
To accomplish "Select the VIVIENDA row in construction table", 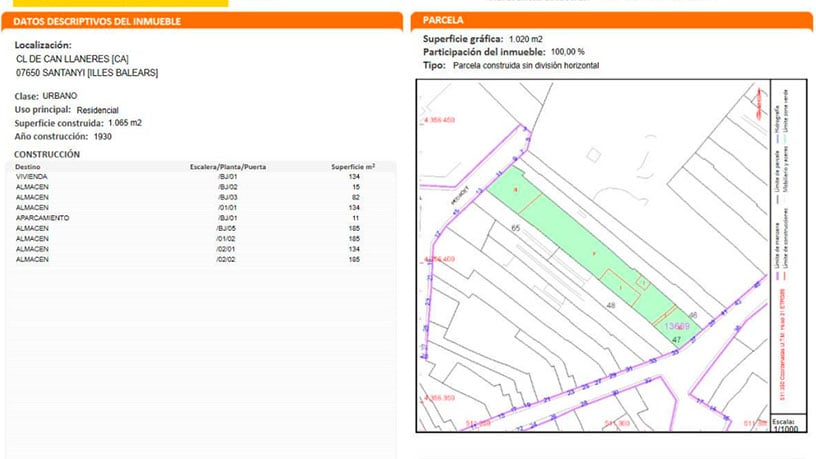I will coord(200,177).
